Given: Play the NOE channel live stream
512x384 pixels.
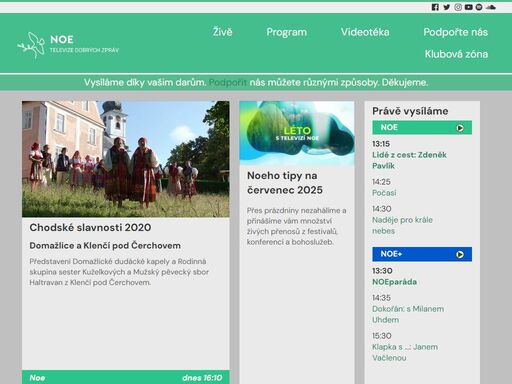Looking at the screenshot, I should [x=460, y=128].
